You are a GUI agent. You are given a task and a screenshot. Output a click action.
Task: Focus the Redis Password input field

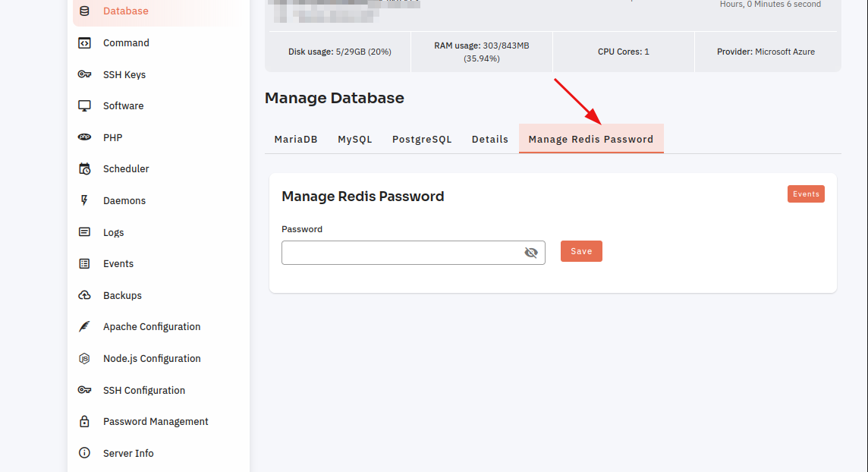[x=413, y=253]
